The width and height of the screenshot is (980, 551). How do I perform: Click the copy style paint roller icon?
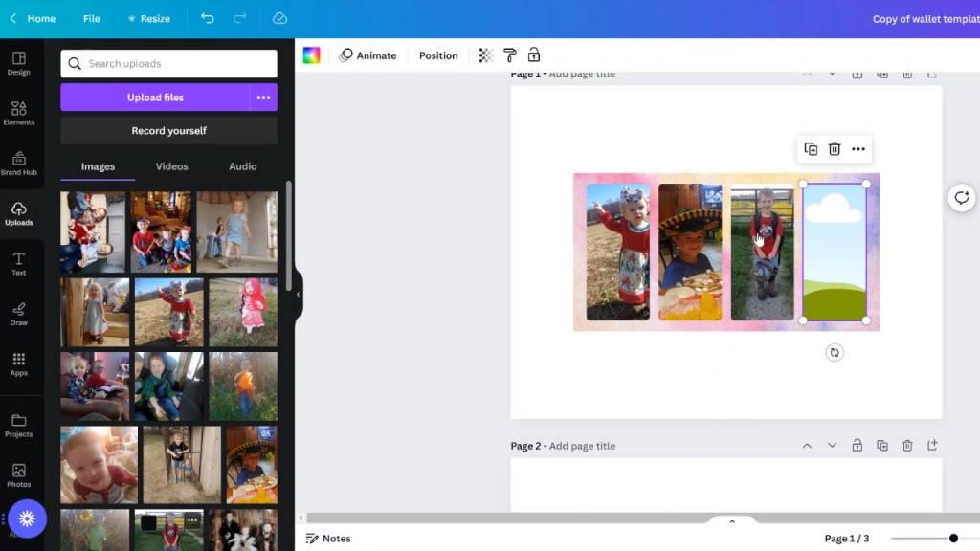pos(510,55)
